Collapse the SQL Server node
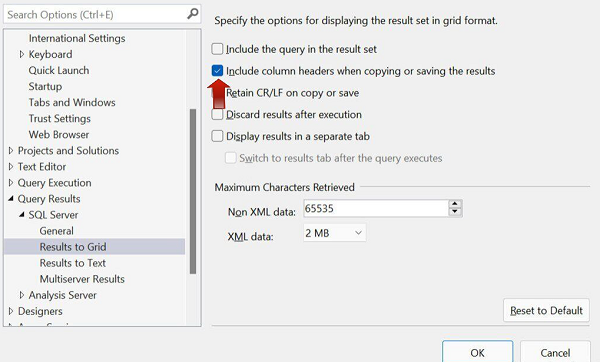This screenshot has height=362, width=600. pyautogui.click(x=22, y=215)
